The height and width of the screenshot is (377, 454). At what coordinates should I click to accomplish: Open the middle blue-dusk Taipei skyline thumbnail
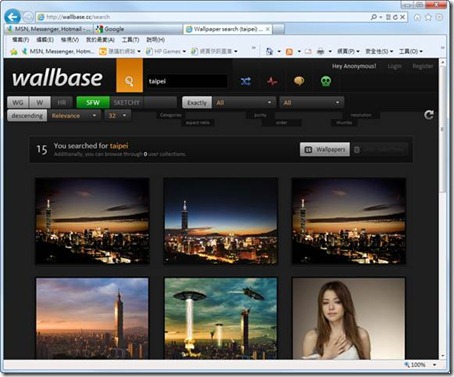[x=221, y=221]
